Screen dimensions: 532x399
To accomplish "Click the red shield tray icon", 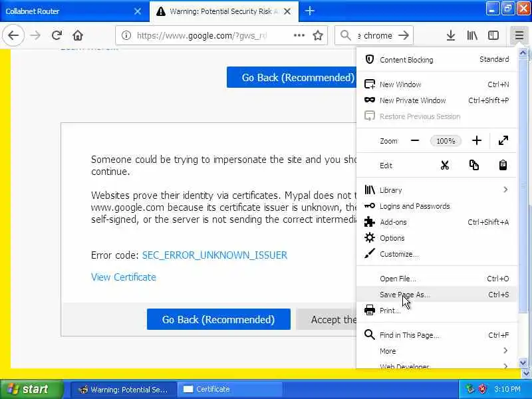I will coord(482,389).
